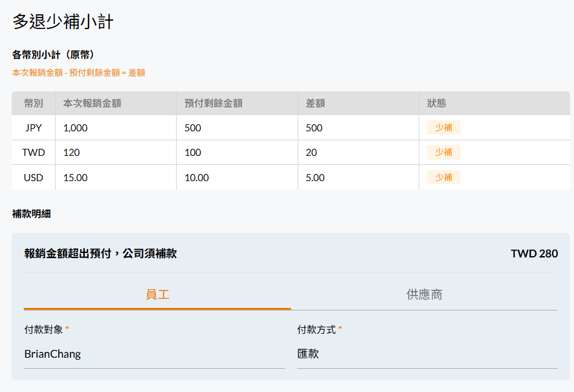
Task: Click the 10.00 prepaid remaining cell
Action: [x=237, y=177]
